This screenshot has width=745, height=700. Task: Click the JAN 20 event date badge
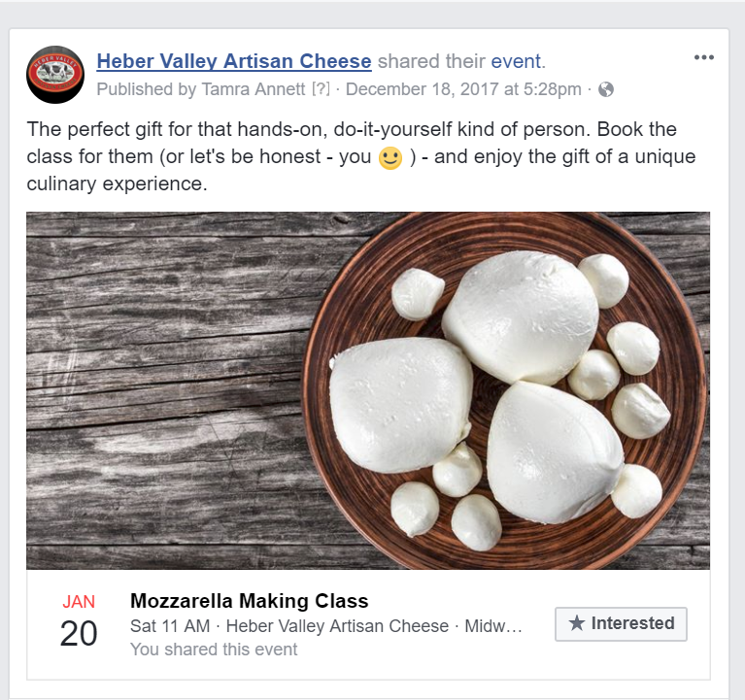coord(79,620)
